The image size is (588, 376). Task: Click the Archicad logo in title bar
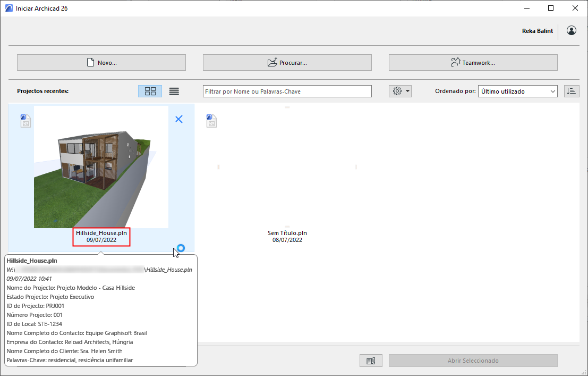click(x=8, y=9)
